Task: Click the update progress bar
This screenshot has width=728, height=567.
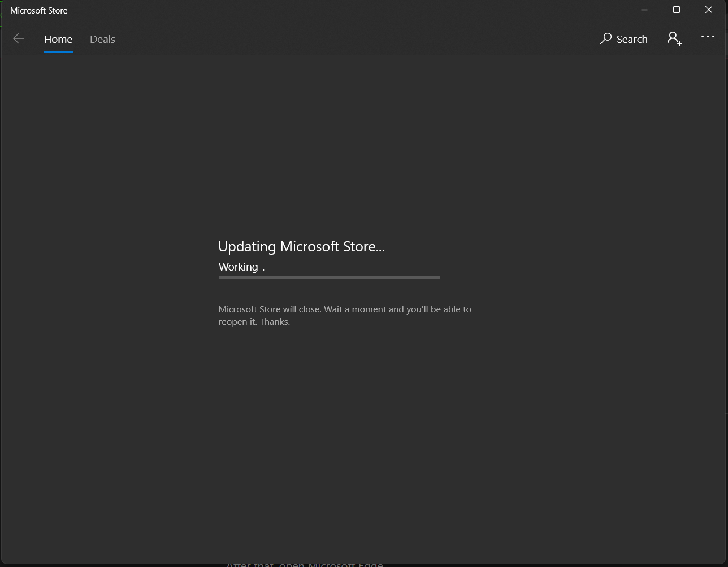Action: coord(329,277)
